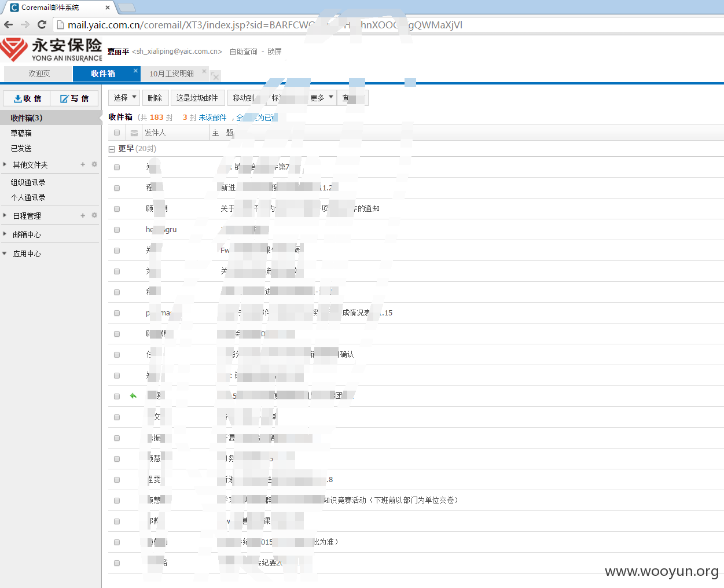Click the 未读邮件 link

pyautogui.click(x=212, y=117)
